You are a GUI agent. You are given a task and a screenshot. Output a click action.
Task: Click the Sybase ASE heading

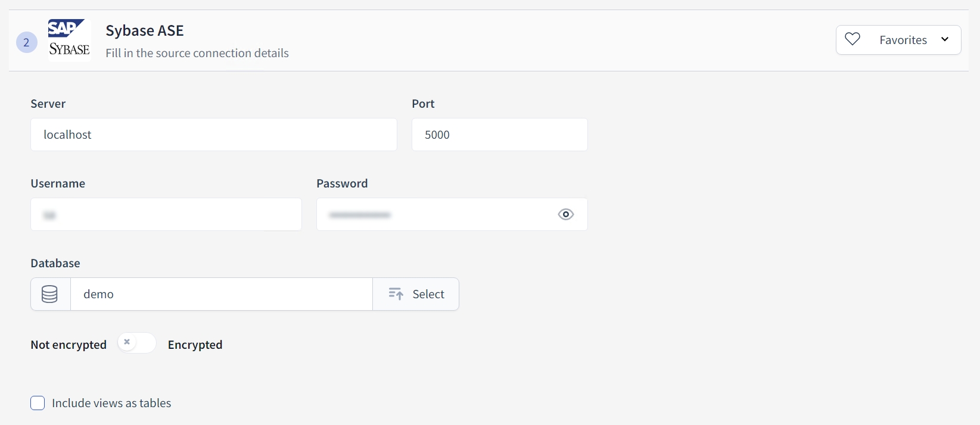click(x=145, y=30)
